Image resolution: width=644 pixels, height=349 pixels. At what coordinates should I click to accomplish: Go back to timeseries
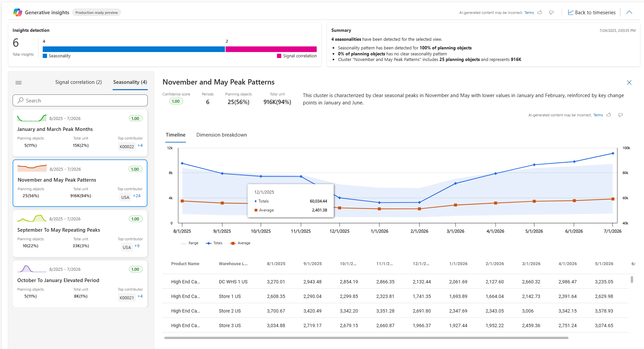coord(592,13)
